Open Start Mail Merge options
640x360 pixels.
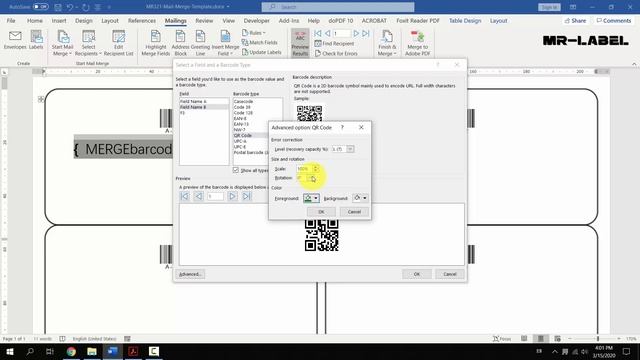tap(62, 43)
